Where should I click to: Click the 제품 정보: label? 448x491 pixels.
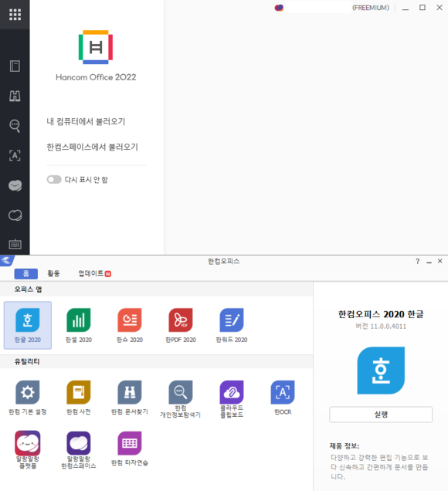[x=344, y=446]
